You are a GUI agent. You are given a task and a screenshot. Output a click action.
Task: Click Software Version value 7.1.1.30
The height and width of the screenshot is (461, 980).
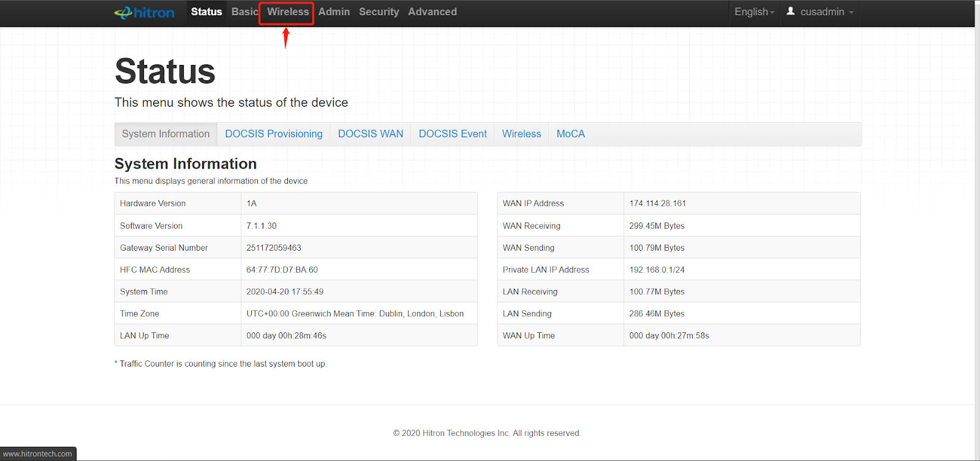pos(262,226)
